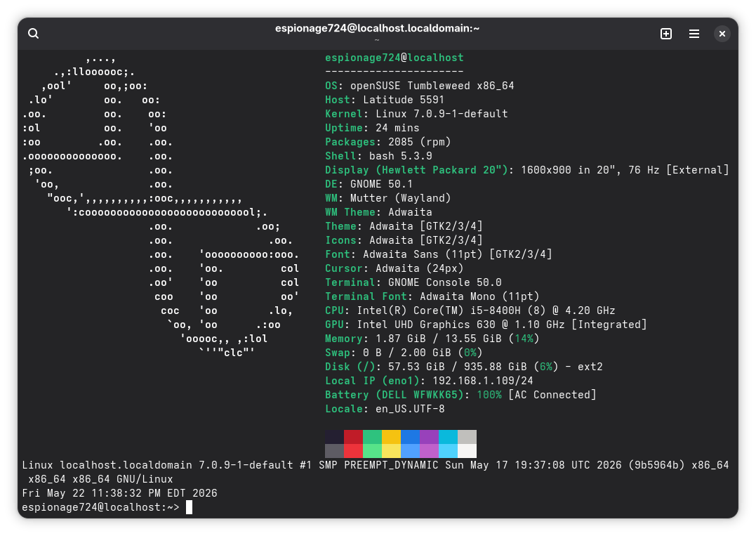The width and height of the screenshot is (756, 536).
Task: Open a new tab with plus icon
Action: click(x=666, y=33)
